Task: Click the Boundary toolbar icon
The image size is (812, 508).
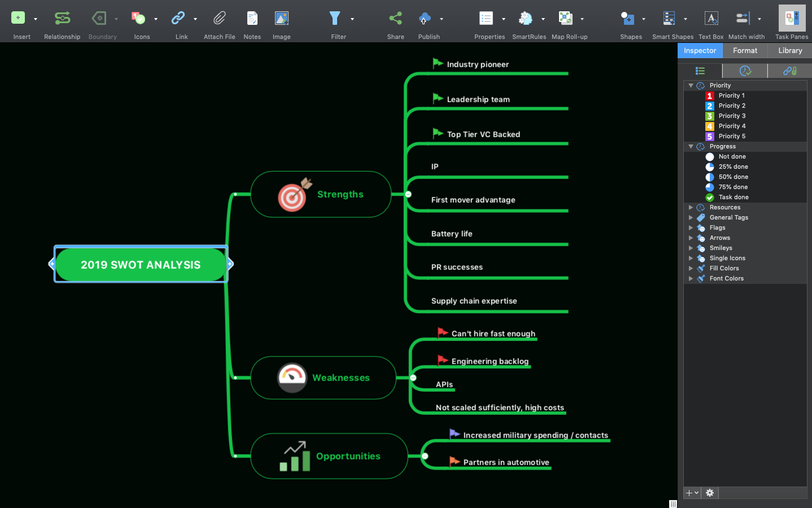Action: 99,17
